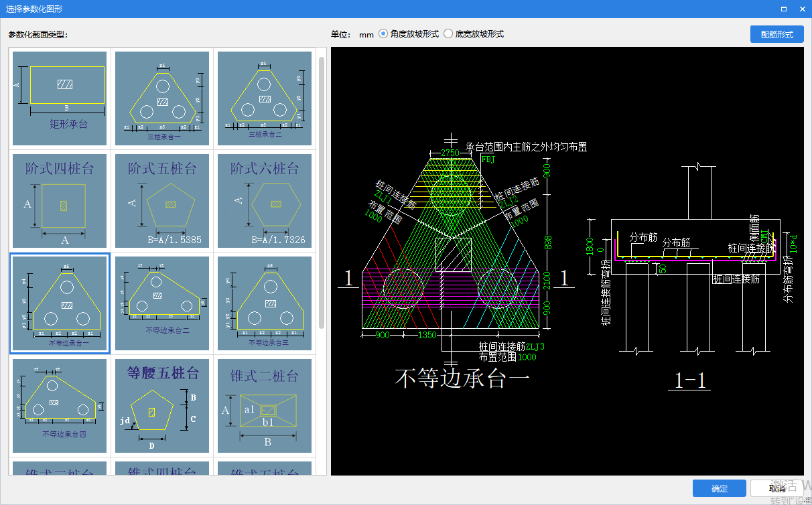Select the 矩形承台 section thumbnail
The height and width of the screenshot is (505, 812).
pyautogui.click(x=60, y=98)
